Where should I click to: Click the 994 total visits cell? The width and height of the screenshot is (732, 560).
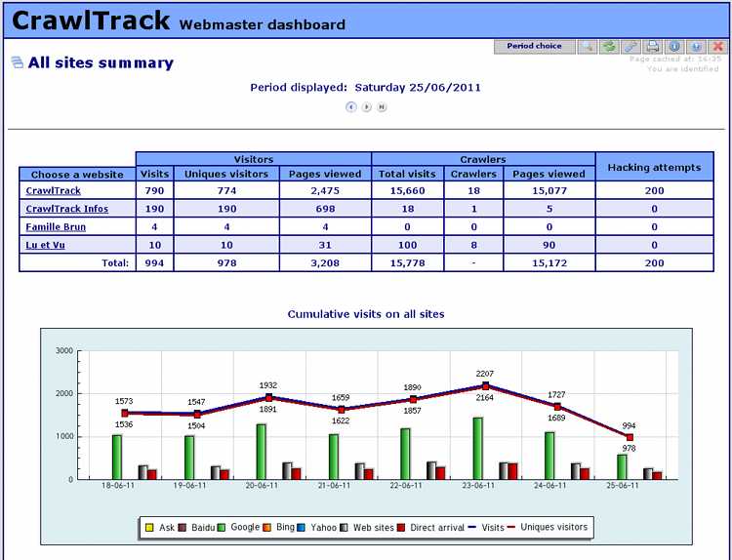pyautogui.click(x=154, y=262)
